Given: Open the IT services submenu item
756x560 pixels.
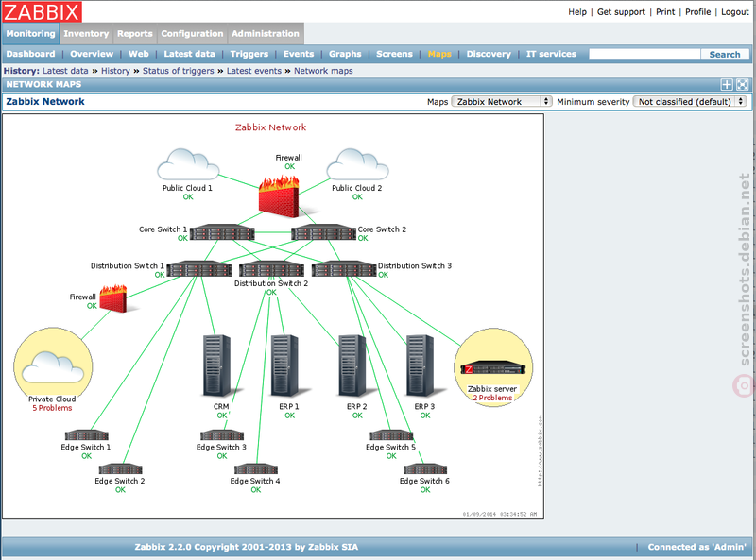Looking at the screenshot, I should tap(551, 54).
